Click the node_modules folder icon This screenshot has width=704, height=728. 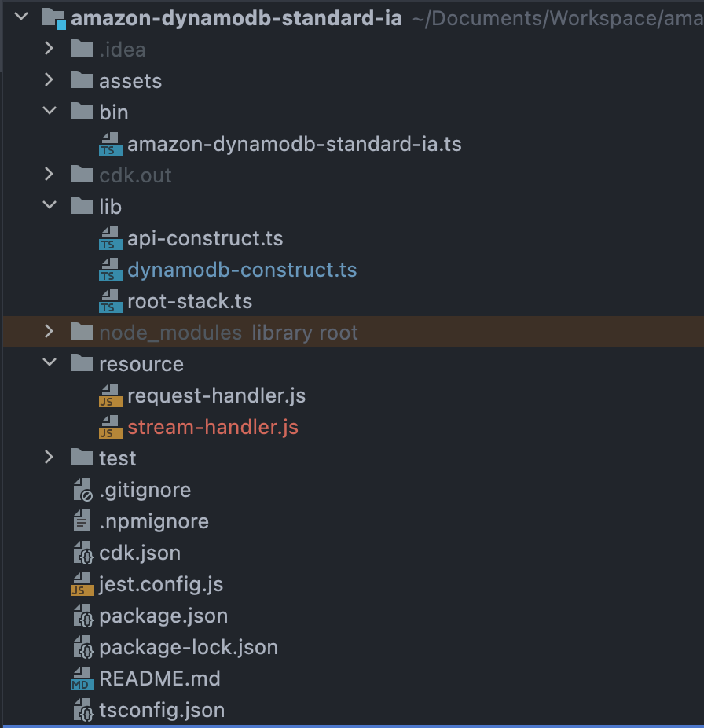(x=82, y=332)
